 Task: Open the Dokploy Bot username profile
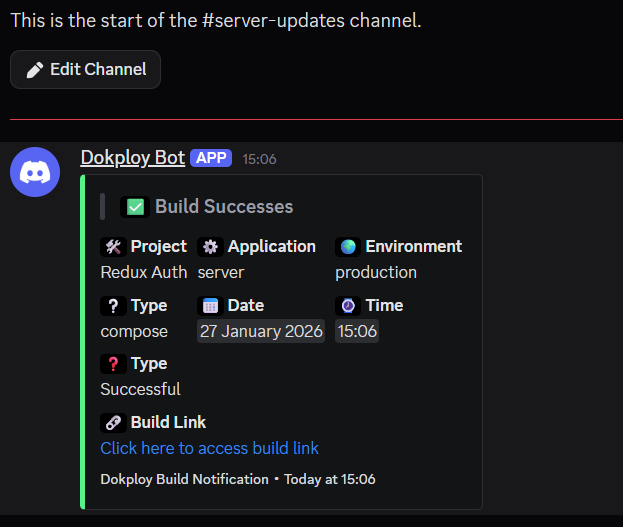pyautogui.click(x=133, y=158)
